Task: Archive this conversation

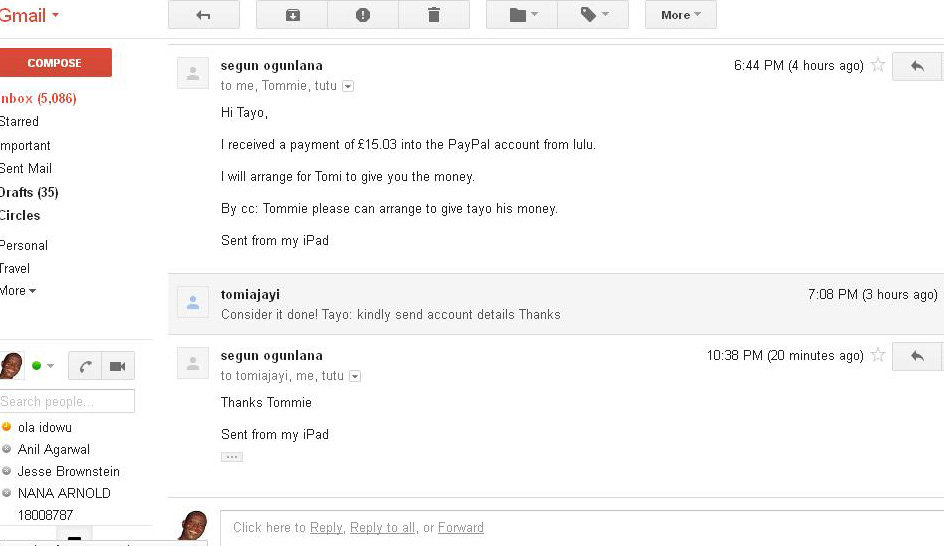Action: point(292,15)
